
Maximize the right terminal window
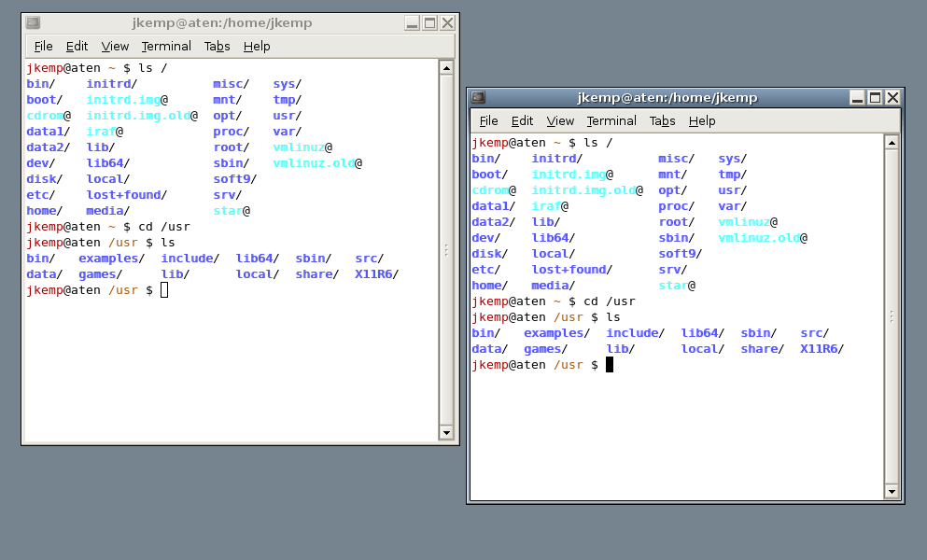tap(875, 98)
